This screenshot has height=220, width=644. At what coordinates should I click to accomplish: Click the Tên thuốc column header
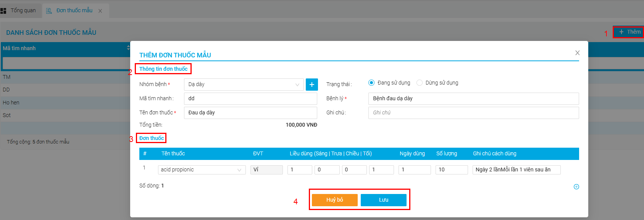coord(173,153)
